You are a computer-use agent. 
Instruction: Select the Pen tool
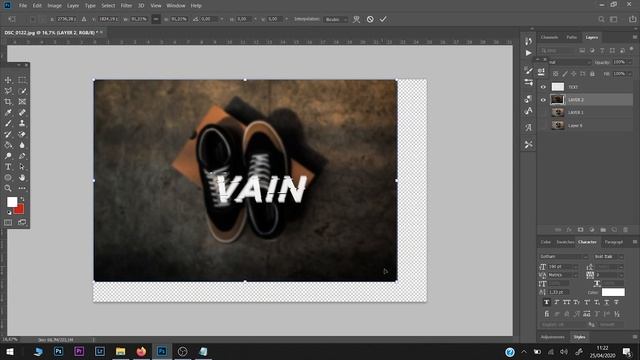point(22,156)
